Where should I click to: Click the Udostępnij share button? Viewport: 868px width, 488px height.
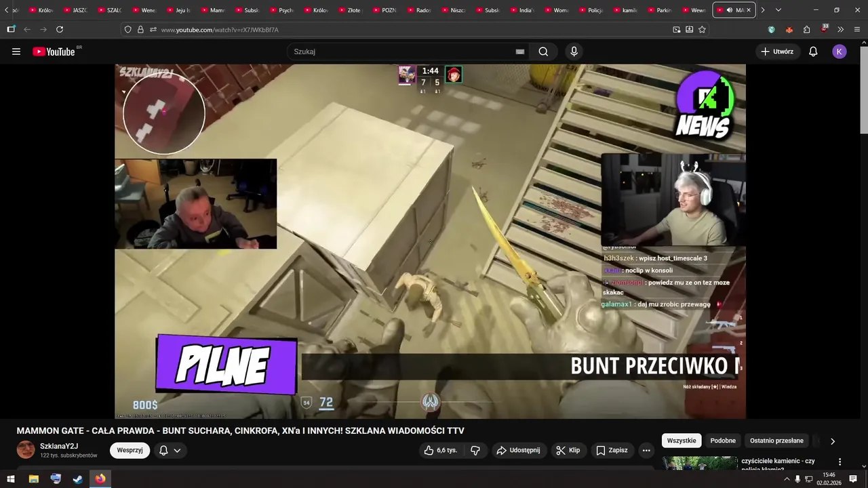[x=518, y=450]
